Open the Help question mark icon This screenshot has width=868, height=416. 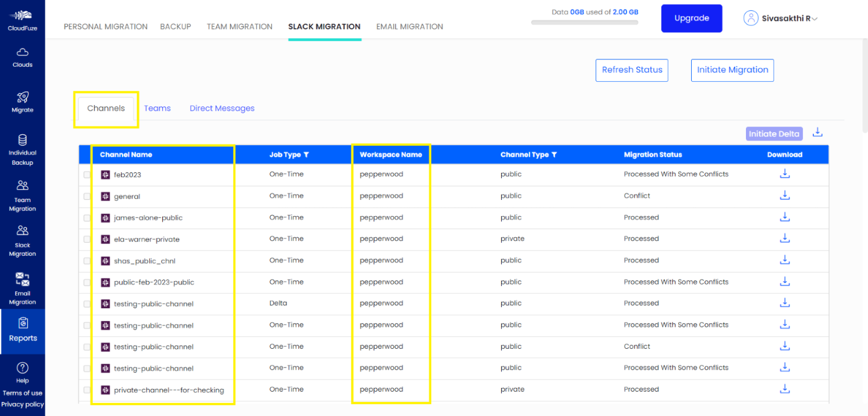tap(23, 368)
